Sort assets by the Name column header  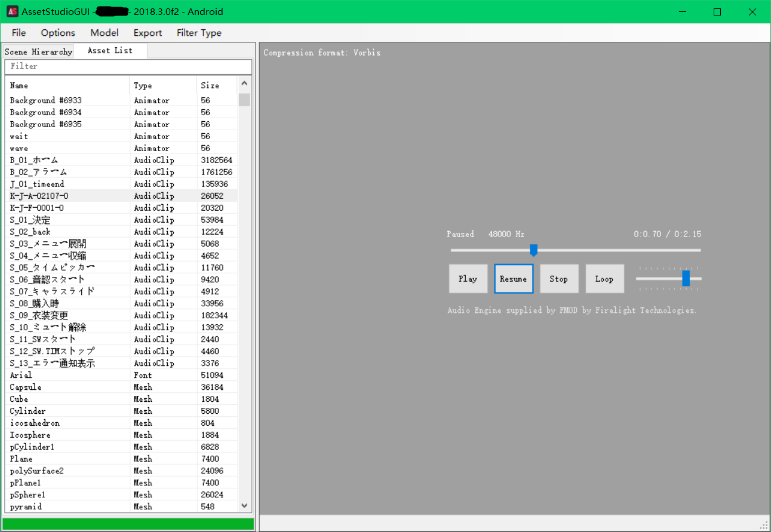click(67, 85)
